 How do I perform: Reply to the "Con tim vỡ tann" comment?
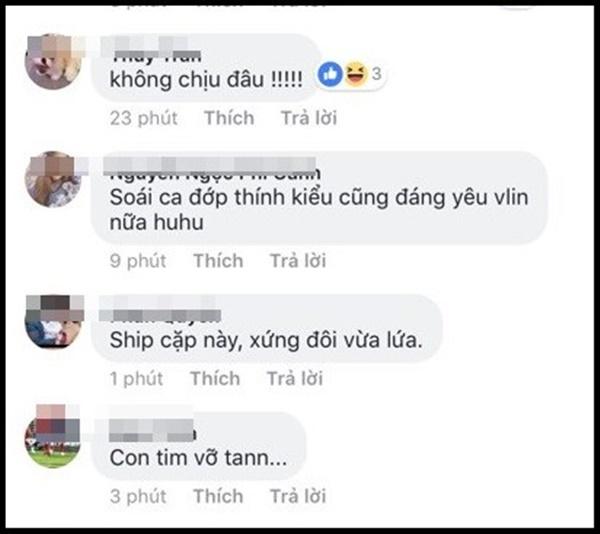(298, 496)
